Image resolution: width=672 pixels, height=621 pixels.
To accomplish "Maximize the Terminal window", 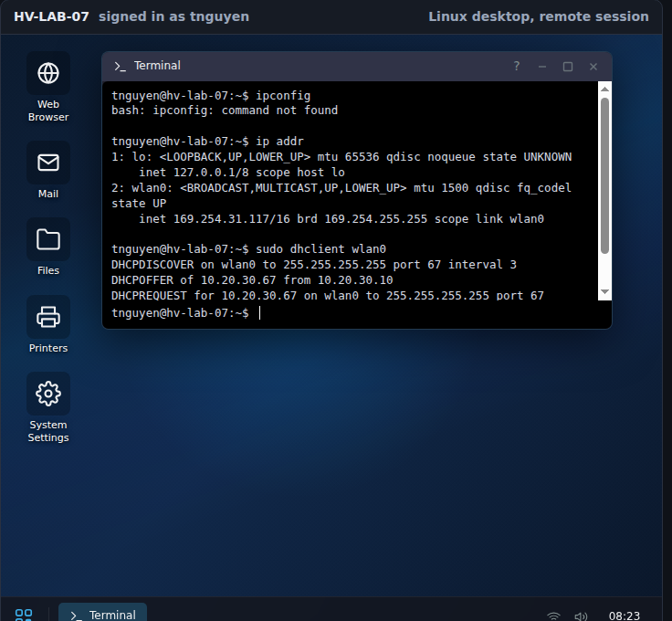I will [x=568, y=67].
